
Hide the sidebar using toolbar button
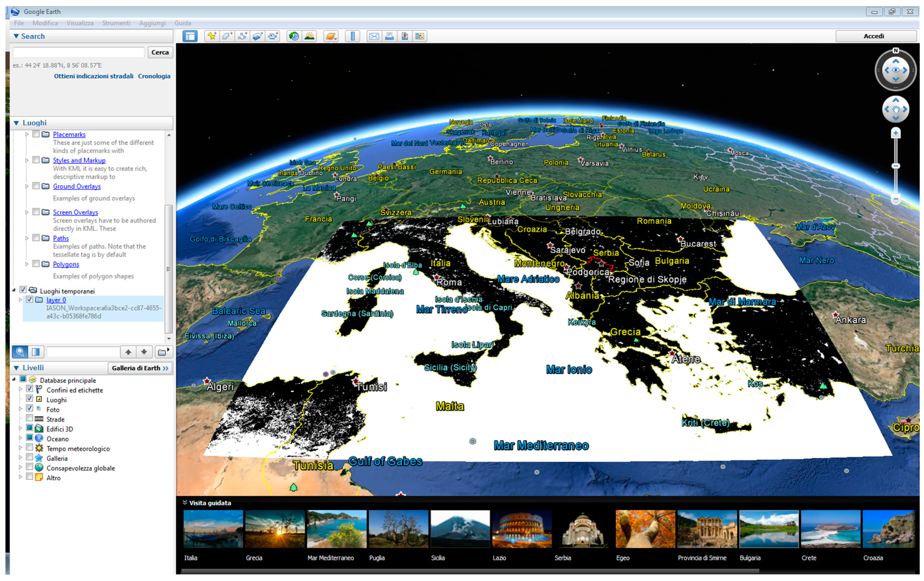click(190, 36)
